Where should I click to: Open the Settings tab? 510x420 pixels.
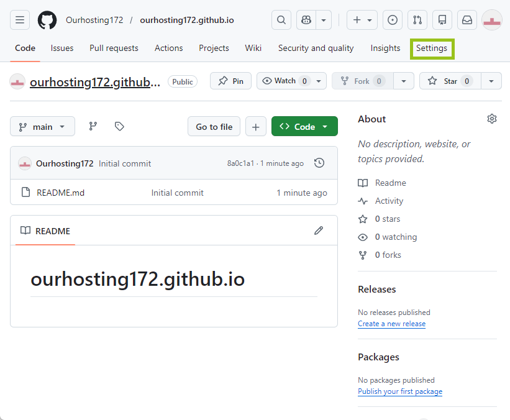pos(432,48)
